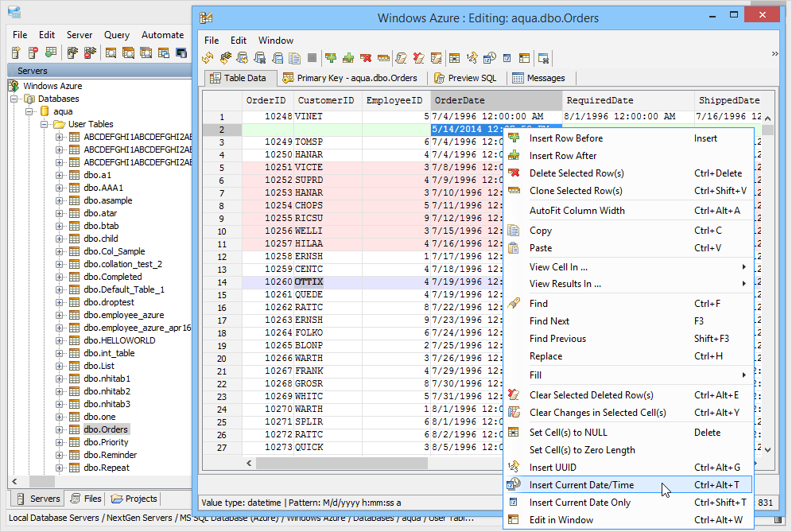792x532 pixels.
Task: Click the CustomerID column header
Action: click(326, 100)
